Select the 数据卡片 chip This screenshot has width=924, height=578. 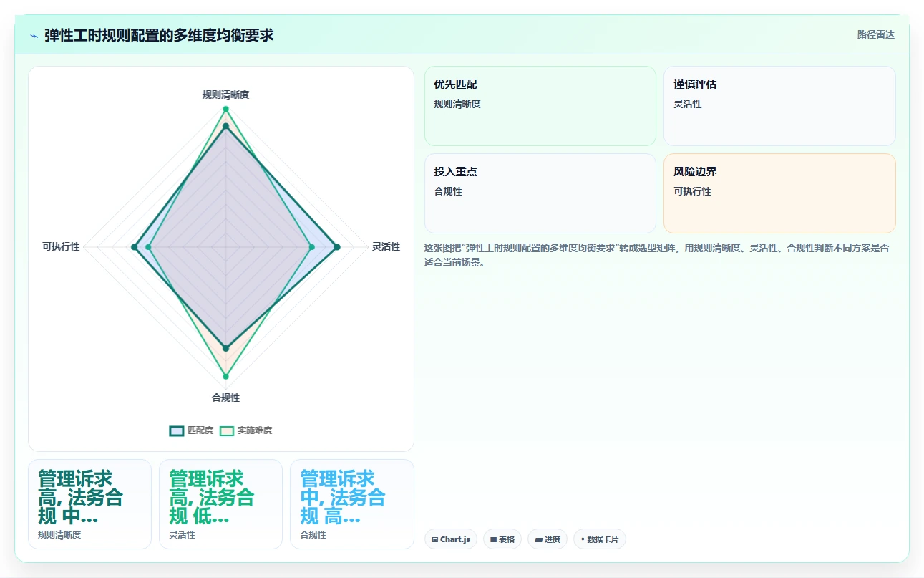point(600,539)
